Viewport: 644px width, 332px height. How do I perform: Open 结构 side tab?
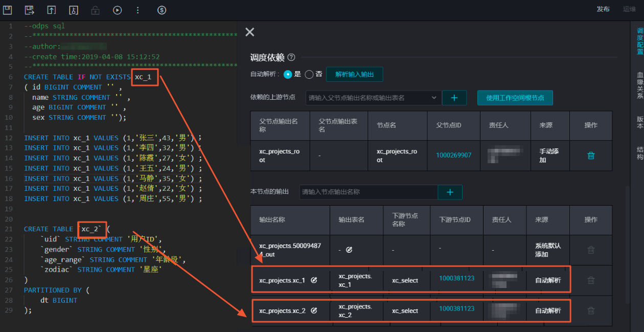(640, 153)
